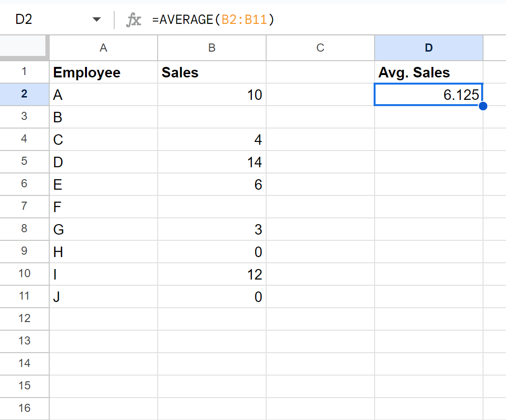Select cell with employee G
The image size is (506, 420).
(103, 229)
